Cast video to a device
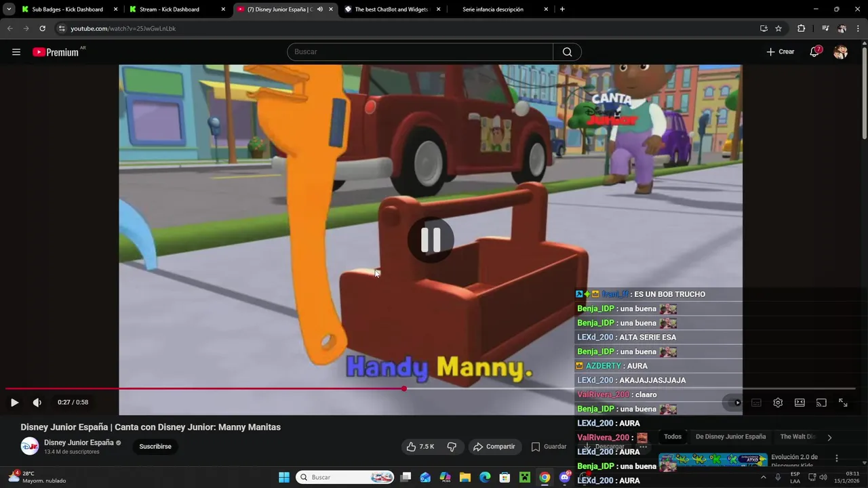Viewport: 868px width, 488px height. (821, 403)
